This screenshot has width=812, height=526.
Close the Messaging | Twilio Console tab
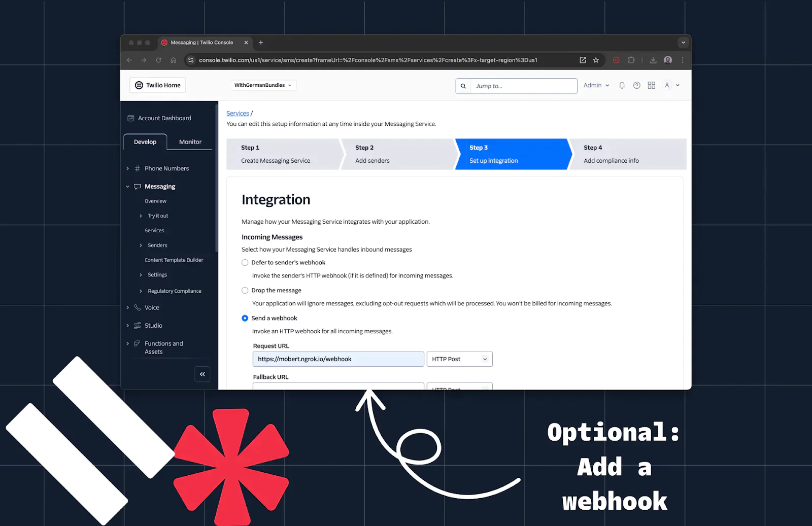coord(246,43)
